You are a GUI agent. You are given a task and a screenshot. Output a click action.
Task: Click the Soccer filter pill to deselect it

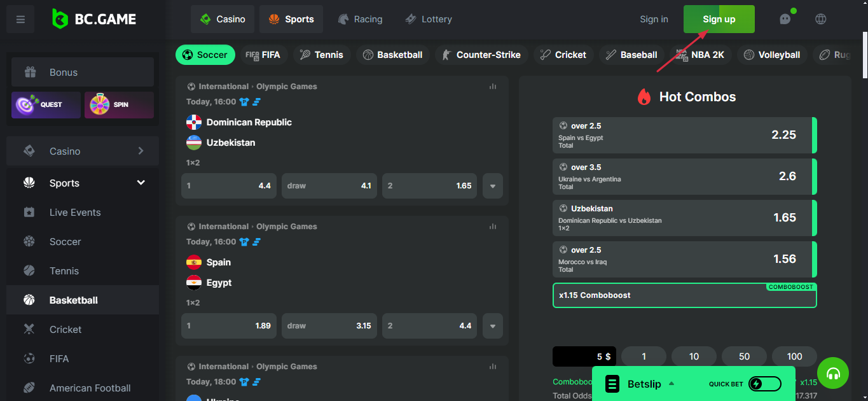click(x=205, y=55)
